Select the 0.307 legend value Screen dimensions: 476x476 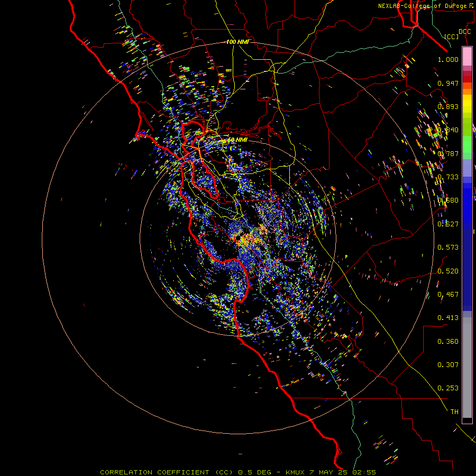click(x=448, y=365)
